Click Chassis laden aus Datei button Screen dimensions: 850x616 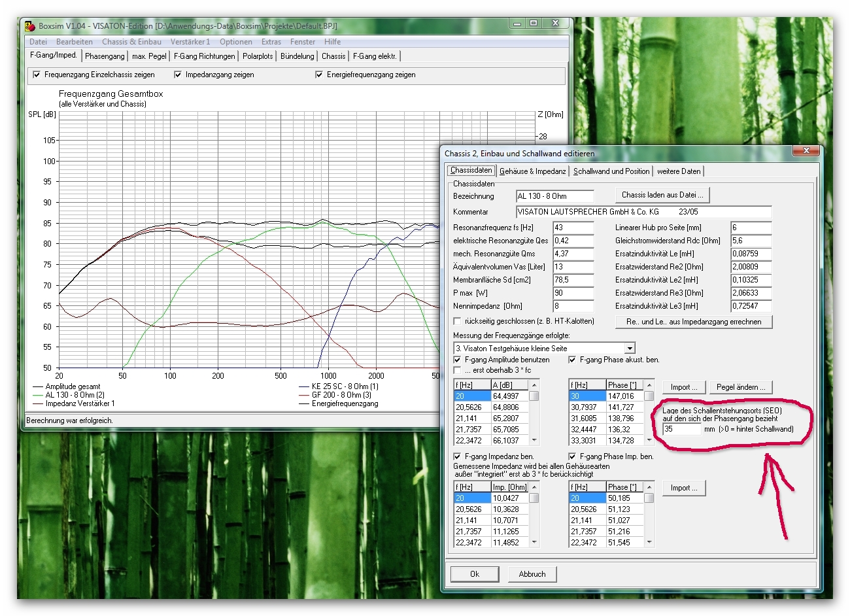(x=662, y=195)
